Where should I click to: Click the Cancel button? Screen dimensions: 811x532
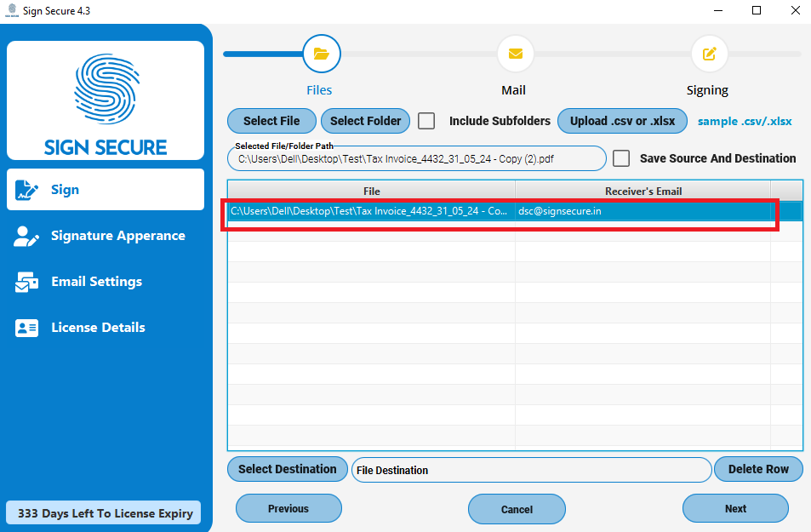[517, 510]
